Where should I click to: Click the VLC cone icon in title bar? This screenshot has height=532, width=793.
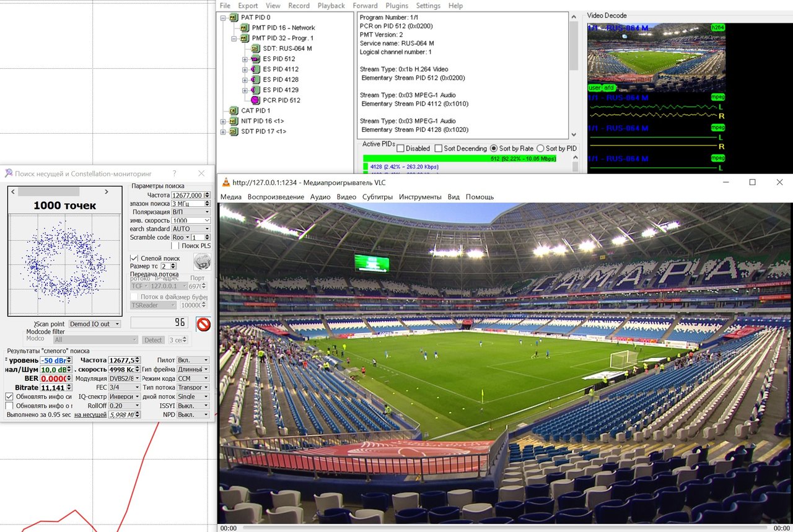(x=226, y=182)
